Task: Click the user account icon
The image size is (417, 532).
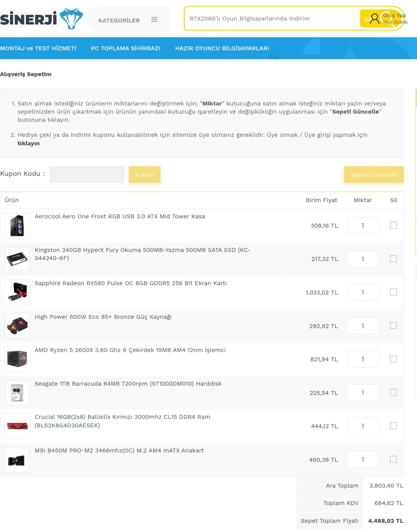Action: tap(375, 19)
